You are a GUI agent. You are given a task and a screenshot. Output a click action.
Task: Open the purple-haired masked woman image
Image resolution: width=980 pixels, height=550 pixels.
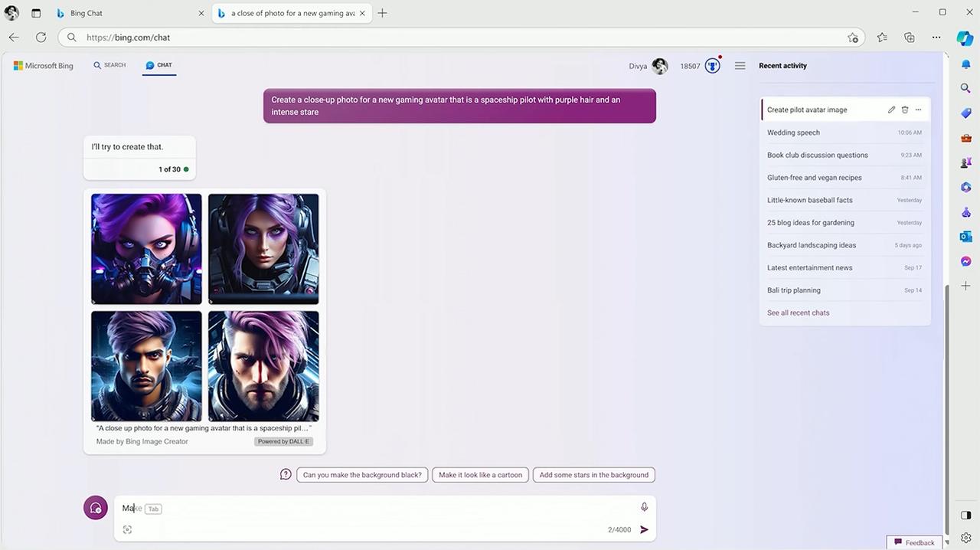146,249
